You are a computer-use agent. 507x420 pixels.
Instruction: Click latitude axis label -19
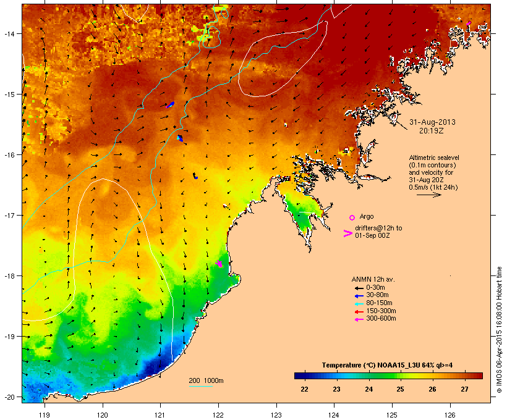coord(9,337)
